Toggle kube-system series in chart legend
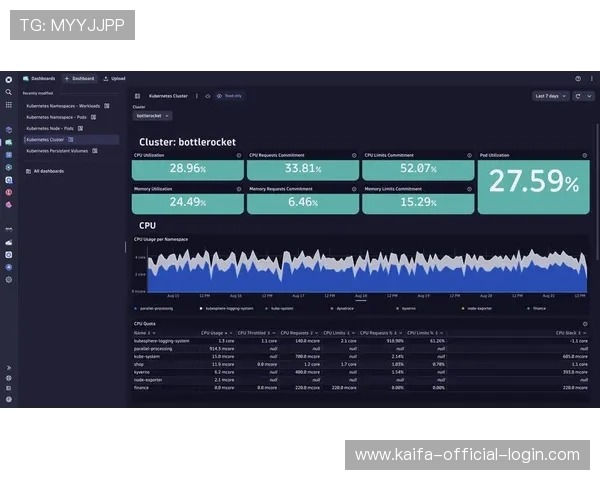Screen dimensions: 600x480 [279, 309]
